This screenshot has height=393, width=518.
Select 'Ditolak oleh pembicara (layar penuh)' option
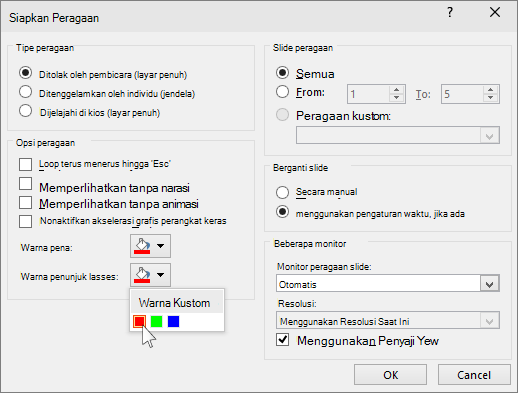26,73
